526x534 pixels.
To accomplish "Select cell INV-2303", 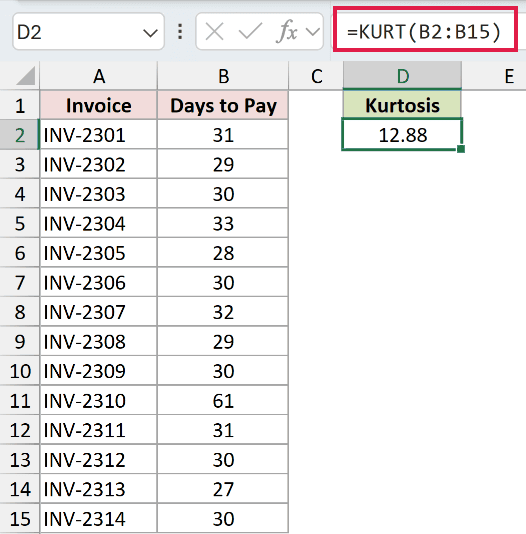I will click(x=99, y=193).
